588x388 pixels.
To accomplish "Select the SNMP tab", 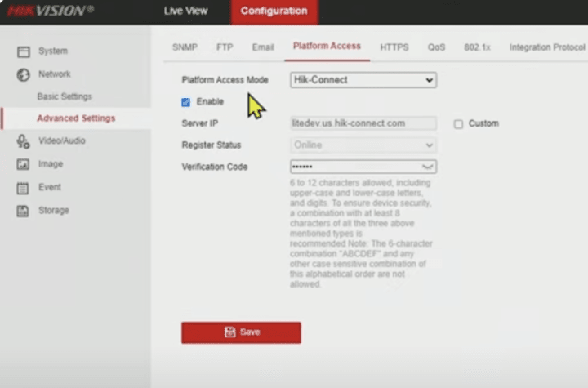I will coord(185,47).
